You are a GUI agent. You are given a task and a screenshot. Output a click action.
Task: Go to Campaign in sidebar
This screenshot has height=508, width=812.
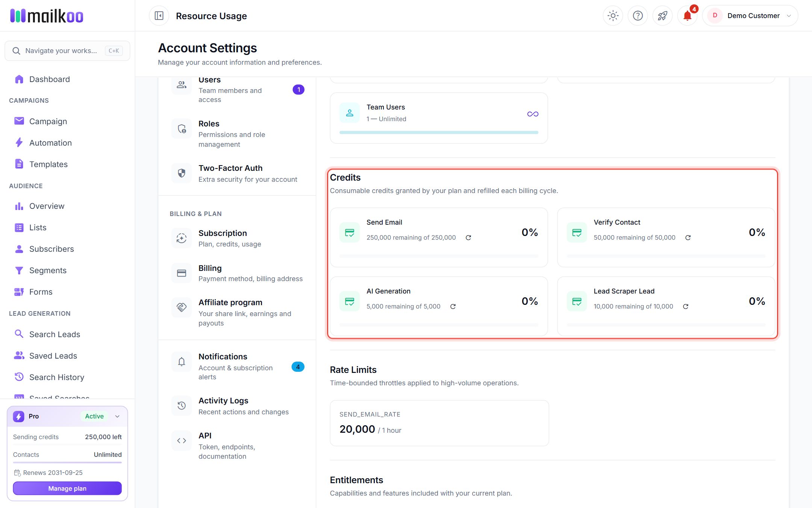(x=68, y=121)
